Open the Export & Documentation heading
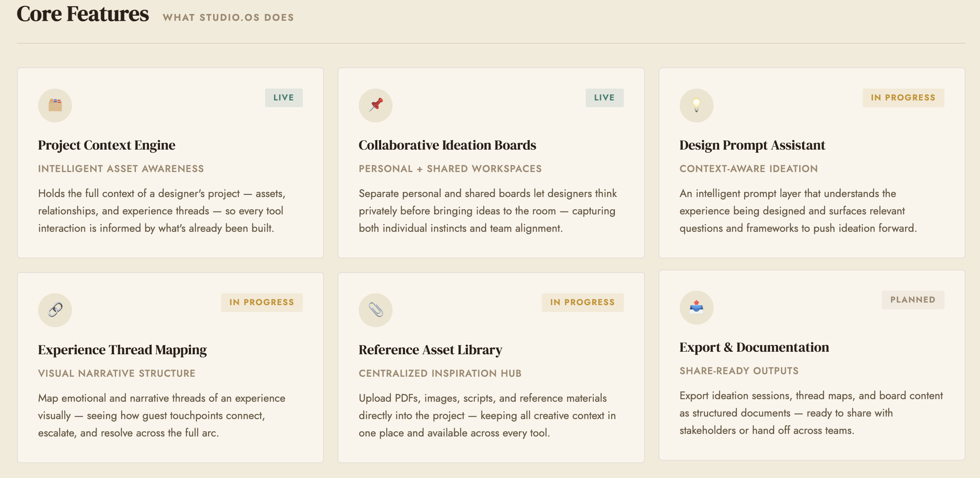 click(754, 347)
